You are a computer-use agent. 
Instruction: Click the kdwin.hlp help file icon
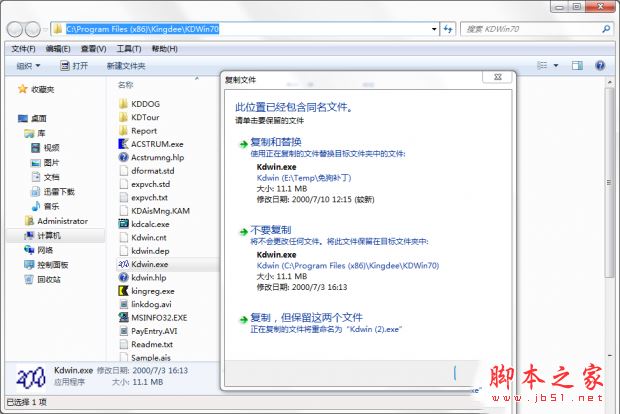(123, 278)
